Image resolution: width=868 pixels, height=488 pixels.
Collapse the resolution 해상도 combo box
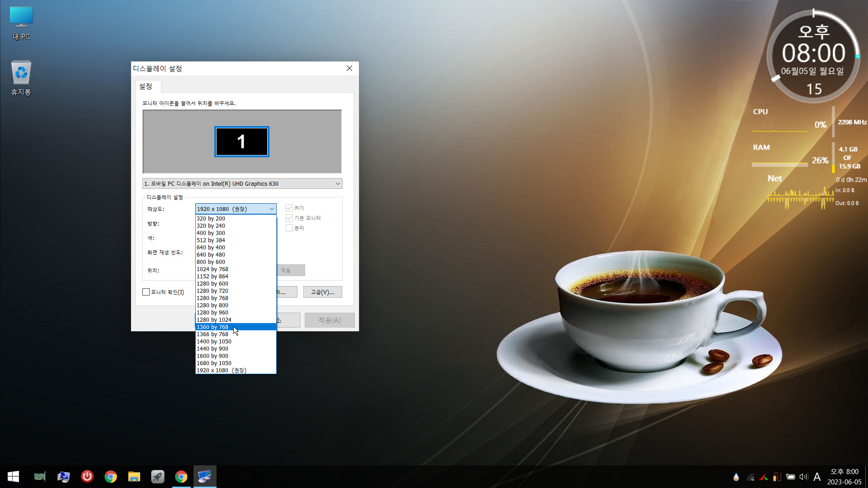[236, 209]
